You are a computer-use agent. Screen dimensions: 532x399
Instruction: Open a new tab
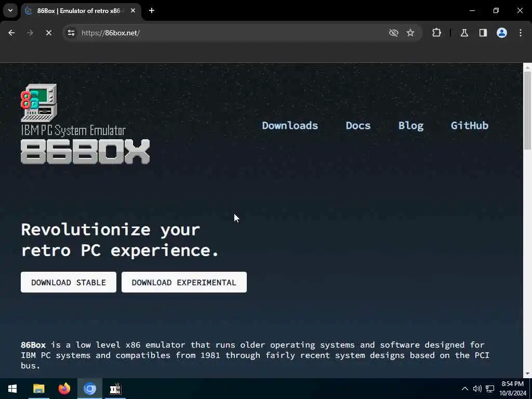(x=152, y=10)
